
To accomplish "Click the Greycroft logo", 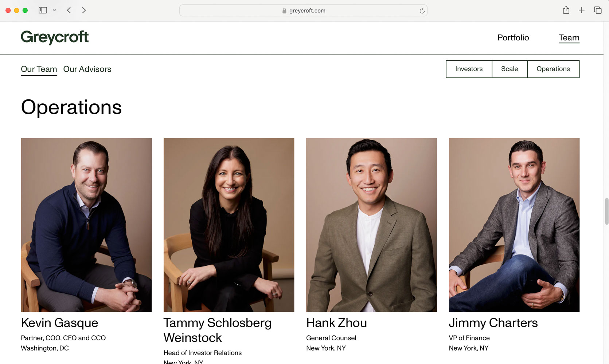I will click(x=55, y=37).
